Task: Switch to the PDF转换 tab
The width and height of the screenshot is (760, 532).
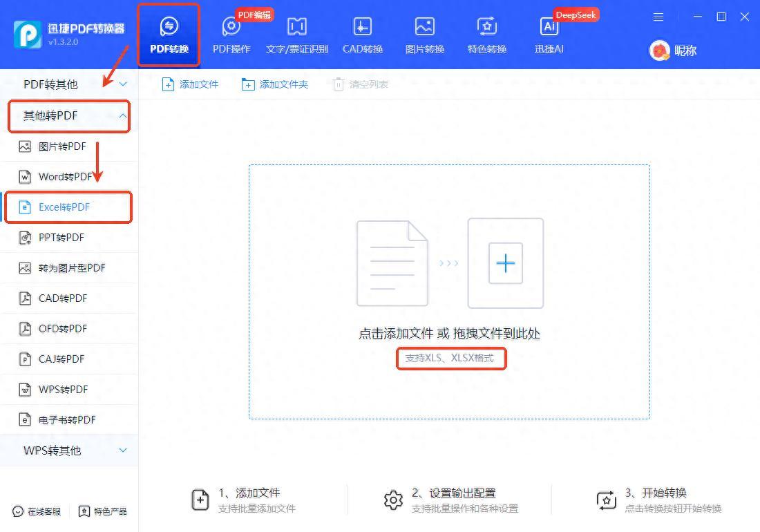Action: (x=169, y=35)
